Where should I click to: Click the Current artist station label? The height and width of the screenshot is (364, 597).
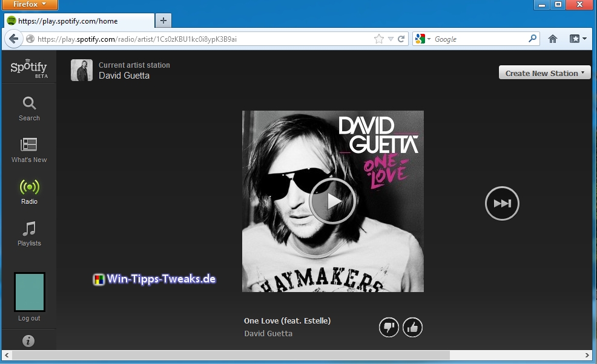click(134, 65)
